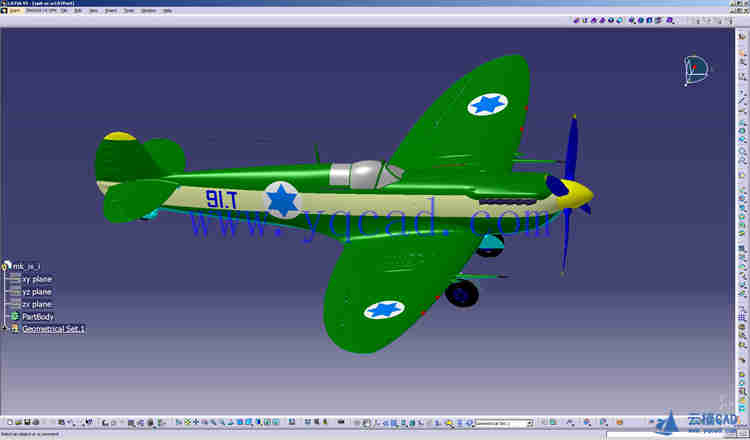Activate Fly mode in View toolbar
750x440 pixels.
click(x=178, y=423)
